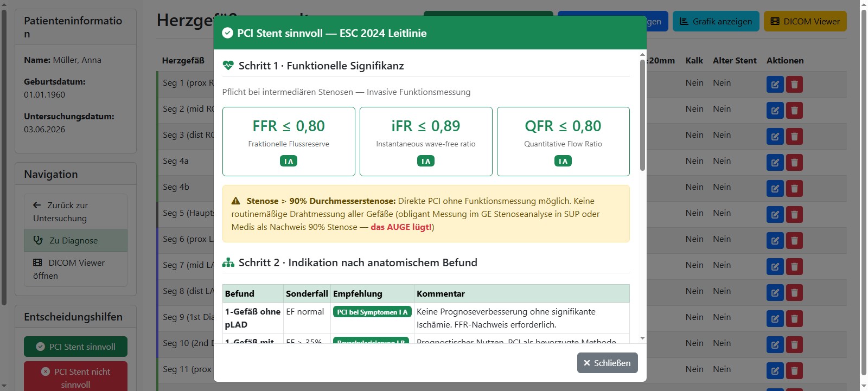Delete the Seg 2 row
Screen dimensions: 868x391
pos(794,111)
